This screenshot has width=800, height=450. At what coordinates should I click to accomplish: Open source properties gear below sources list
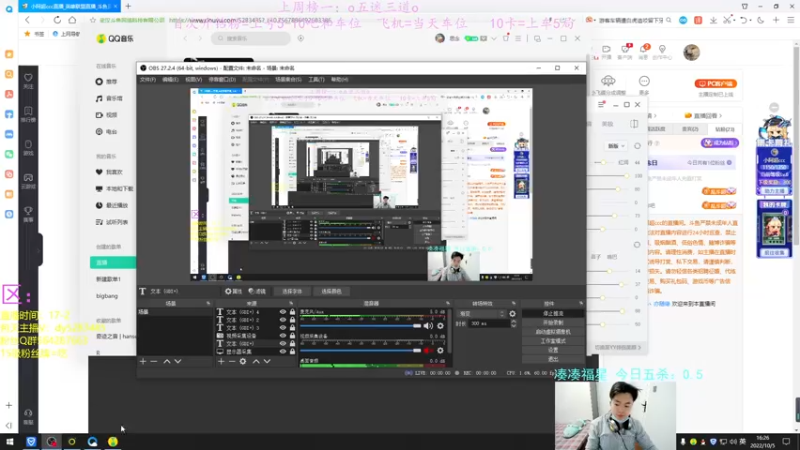coord(243,361)
